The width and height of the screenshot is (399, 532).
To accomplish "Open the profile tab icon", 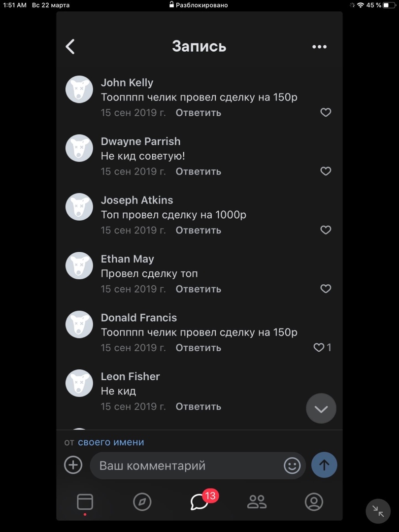I will click(x=314, y=502).
